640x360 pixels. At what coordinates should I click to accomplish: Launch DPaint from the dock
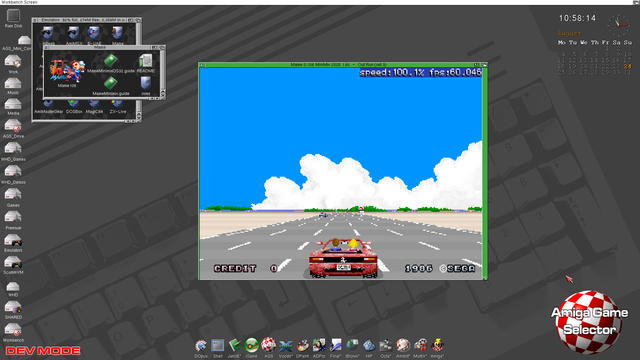(x=302, y=346)
